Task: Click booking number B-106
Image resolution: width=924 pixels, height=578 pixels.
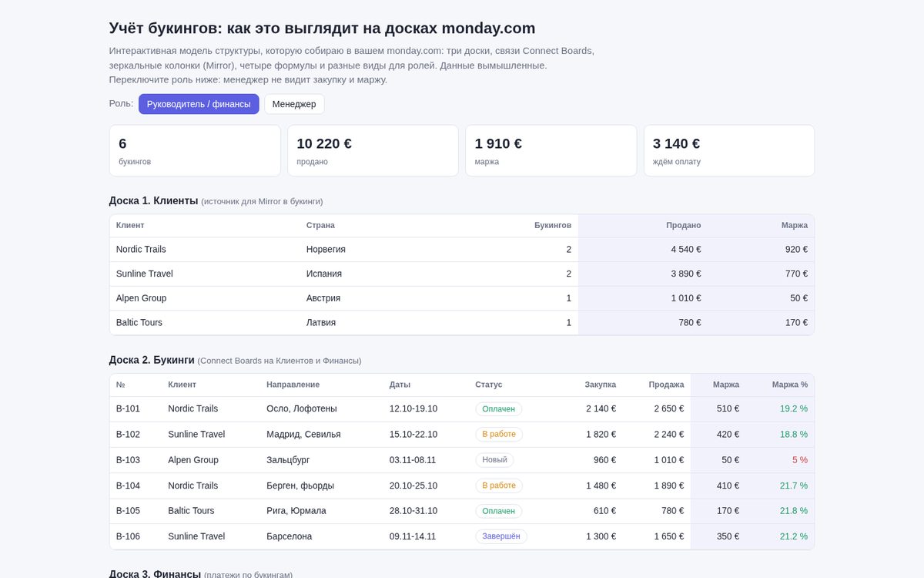Action: coord(128,536)
